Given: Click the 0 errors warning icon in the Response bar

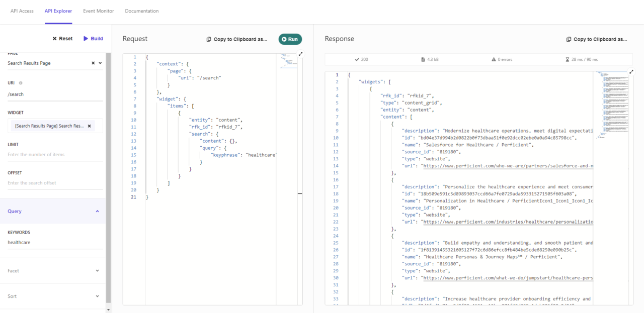Looking at the screenshot, I should click(493, 59).
